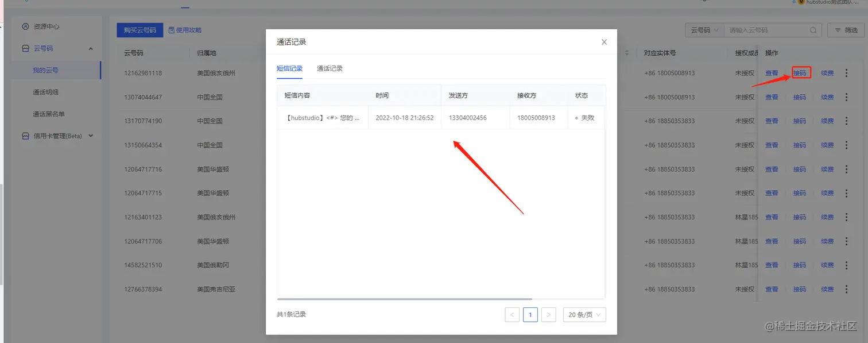Click the search magnifier icon
The height and width of the screenshot is (343, 868).
(813, 30)
